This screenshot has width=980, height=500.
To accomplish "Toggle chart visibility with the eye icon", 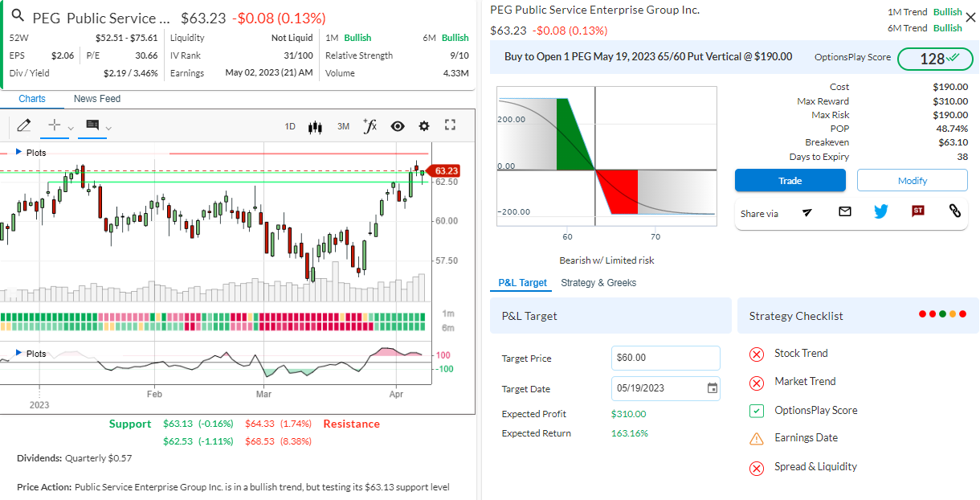I will point(398,126).
